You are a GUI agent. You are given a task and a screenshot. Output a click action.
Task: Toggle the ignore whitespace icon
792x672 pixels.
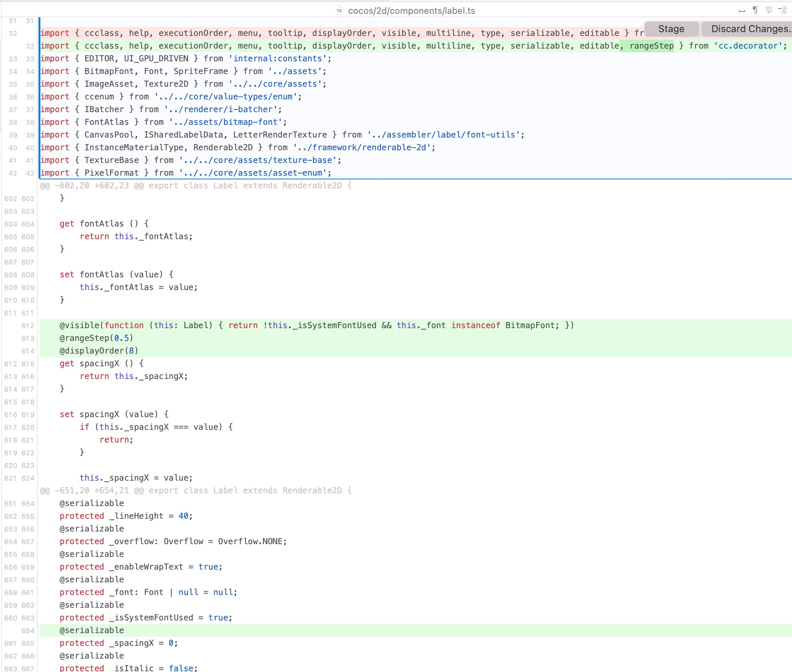(741, 11)
